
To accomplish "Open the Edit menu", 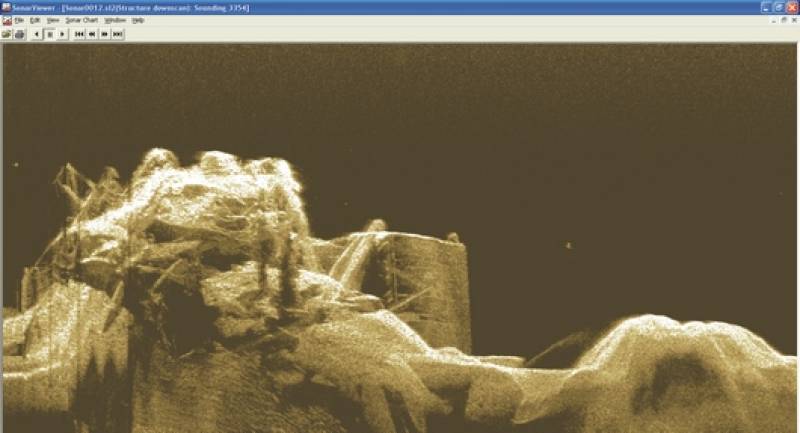I will [x=35, y=20].
